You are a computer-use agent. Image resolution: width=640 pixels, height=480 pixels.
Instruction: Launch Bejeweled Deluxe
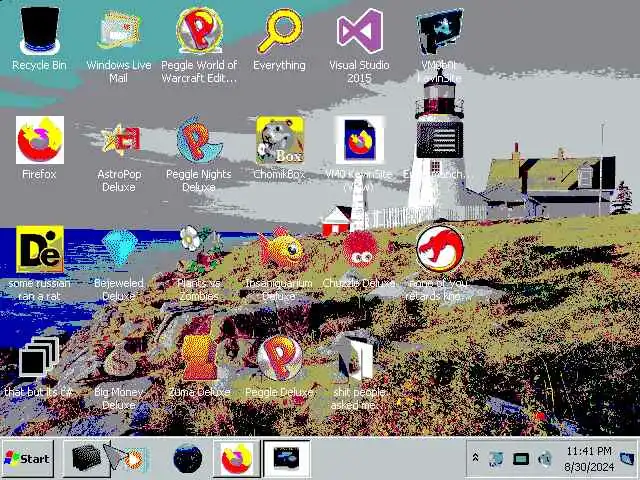pyautogui.click(x=119, y=247)
